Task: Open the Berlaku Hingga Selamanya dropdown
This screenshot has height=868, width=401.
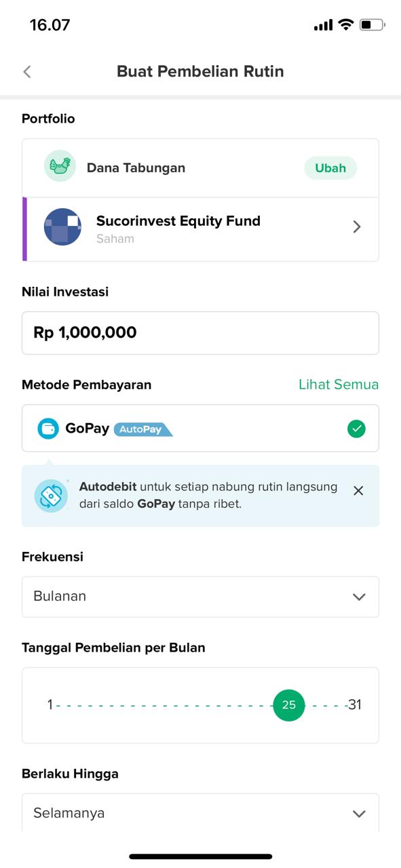Action: pos(200,812)
